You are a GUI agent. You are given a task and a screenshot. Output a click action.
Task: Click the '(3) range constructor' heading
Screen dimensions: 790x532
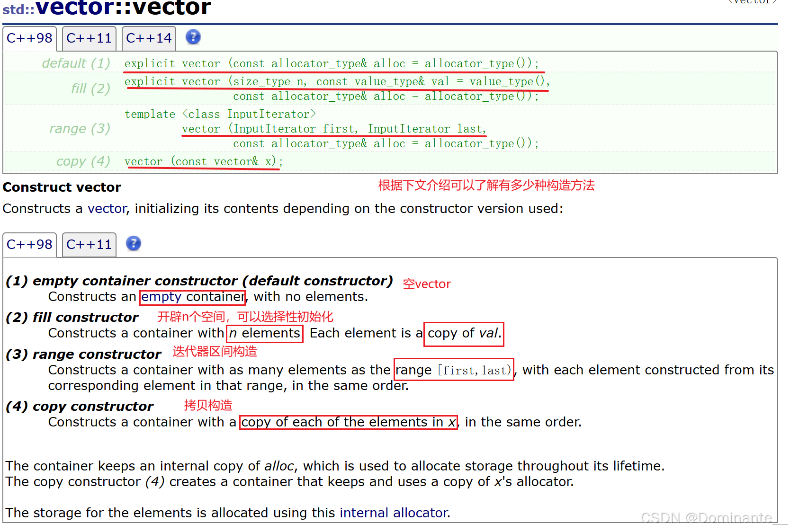pos(83,354)
